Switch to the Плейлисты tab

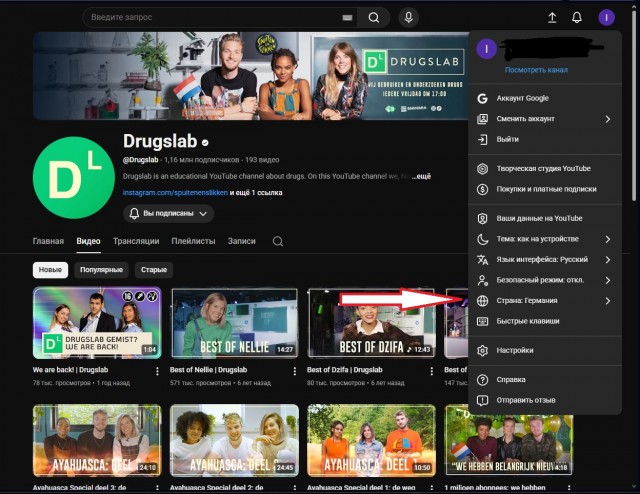click(x=193, y=241)
